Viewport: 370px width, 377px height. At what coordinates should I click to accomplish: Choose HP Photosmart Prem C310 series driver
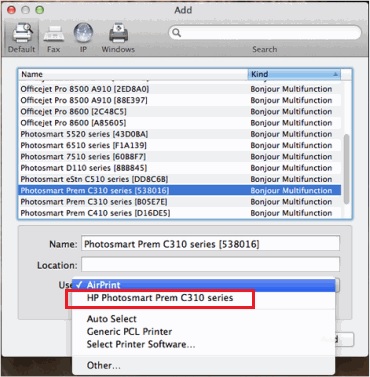pos(160,298)
